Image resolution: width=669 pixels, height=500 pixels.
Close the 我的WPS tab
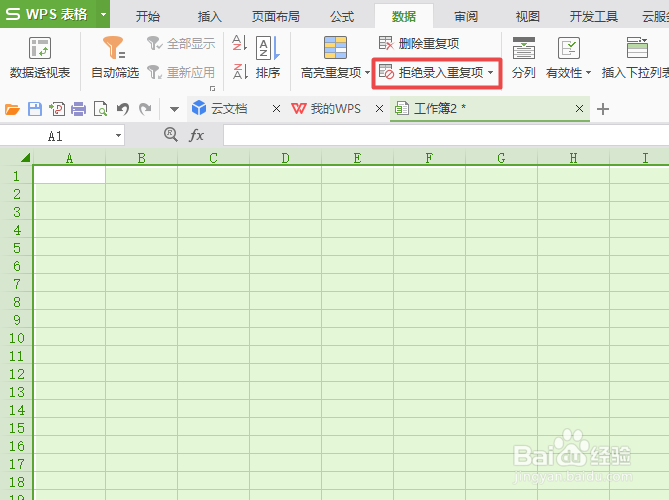pyautogui.click(x=379, y=109)
